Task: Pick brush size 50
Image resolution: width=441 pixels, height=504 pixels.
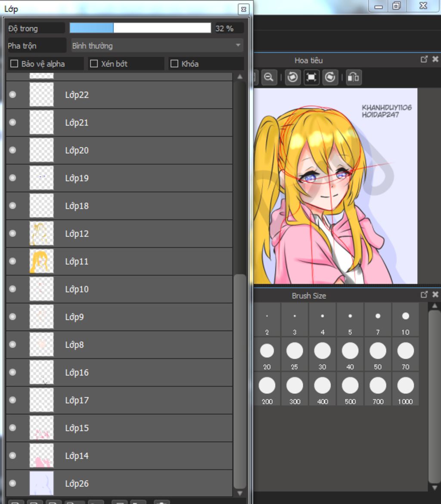Action: (x=378, y=354)
